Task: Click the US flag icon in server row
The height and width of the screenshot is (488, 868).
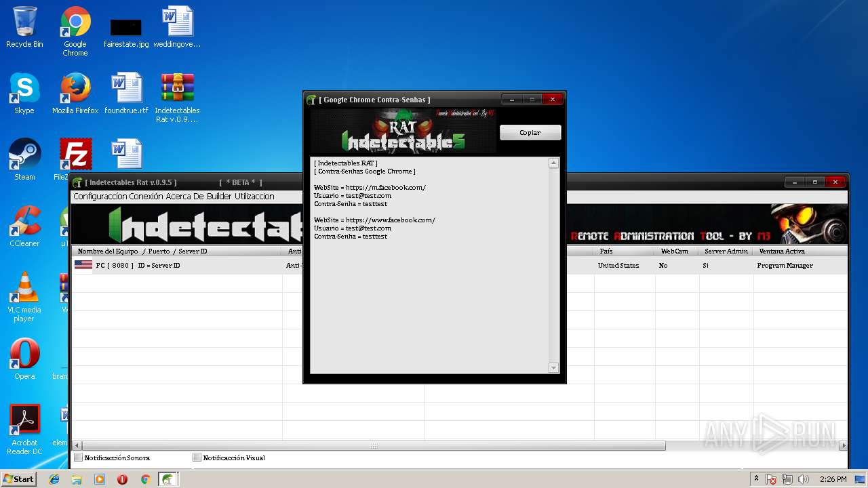Action: point(83,266)
